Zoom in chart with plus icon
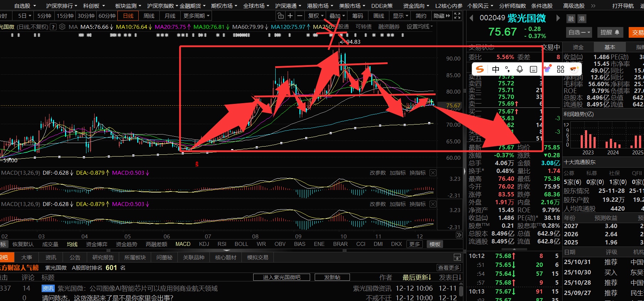 click(x=290, y=16)
